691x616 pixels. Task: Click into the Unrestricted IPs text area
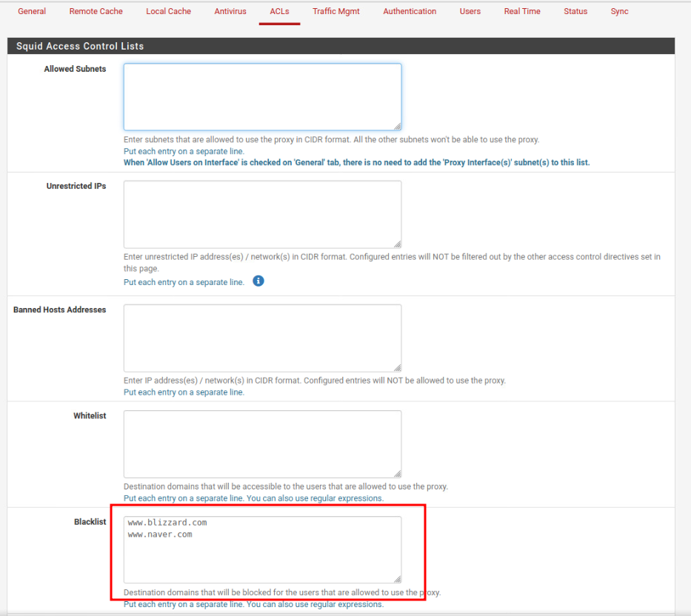263,215
